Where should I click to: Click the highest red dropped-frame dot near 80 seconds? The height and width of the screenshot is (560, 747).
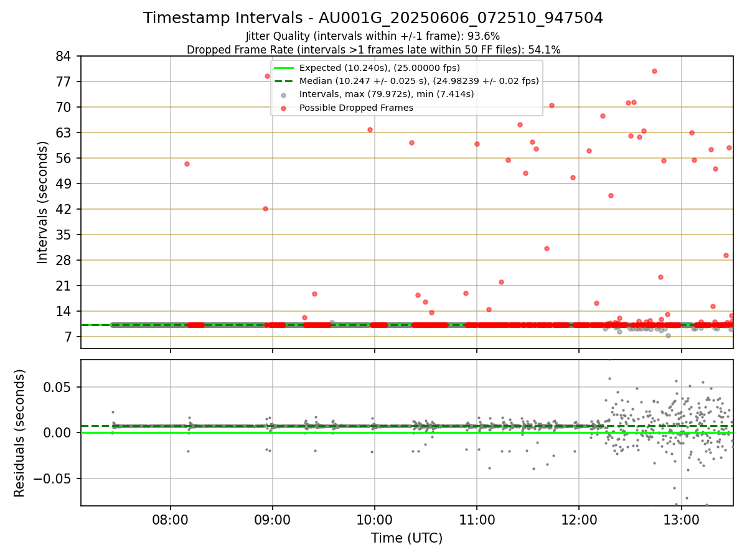[x=654, y=71]
